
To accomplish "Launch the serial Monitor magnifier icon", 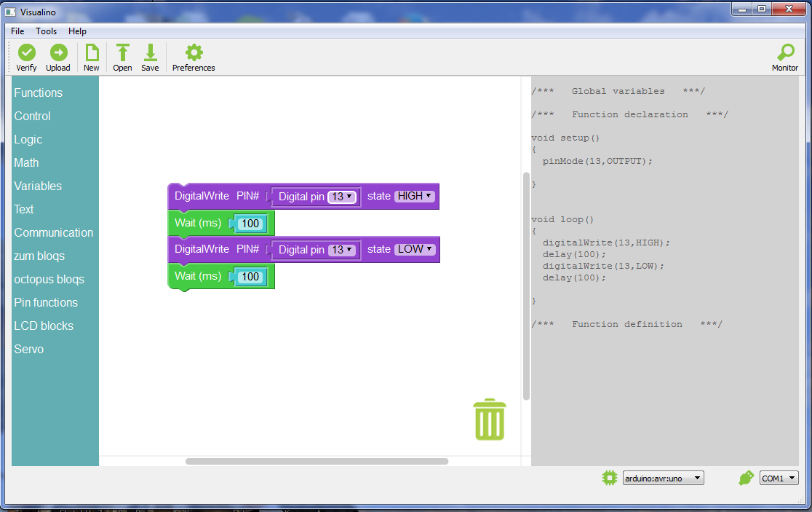I will (785, 53).
